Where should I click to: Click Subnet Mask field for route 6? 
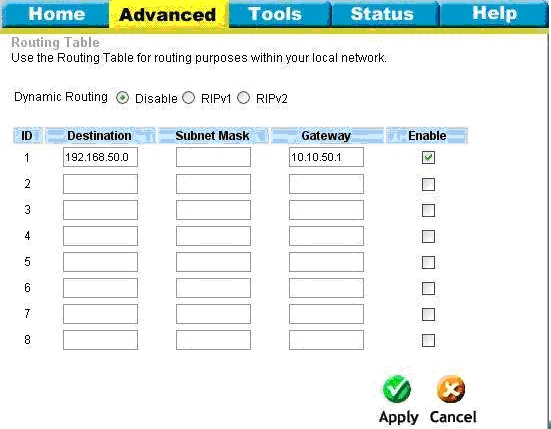[x=213, y=288]
